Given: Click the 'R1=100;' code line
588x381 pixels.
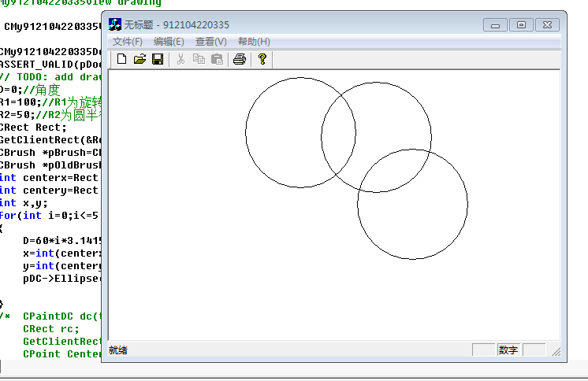Looking at the screenshot, I should 50,102.
